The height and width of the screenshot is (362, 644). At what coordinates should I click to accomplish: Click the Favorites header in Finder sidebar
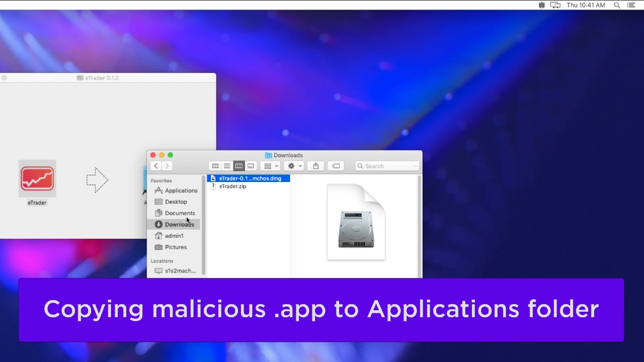point(161,180)
